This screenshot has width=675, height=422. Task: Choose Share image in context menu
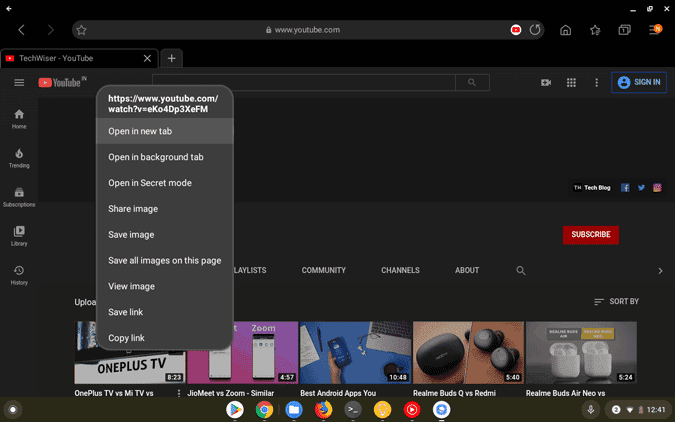(165, 208)
